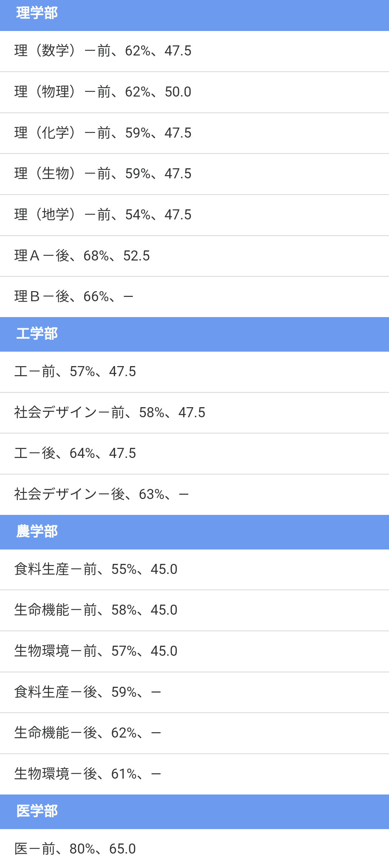
Task: Open the 理Ａ－後 68% row
Action: [x=194, y=256]
